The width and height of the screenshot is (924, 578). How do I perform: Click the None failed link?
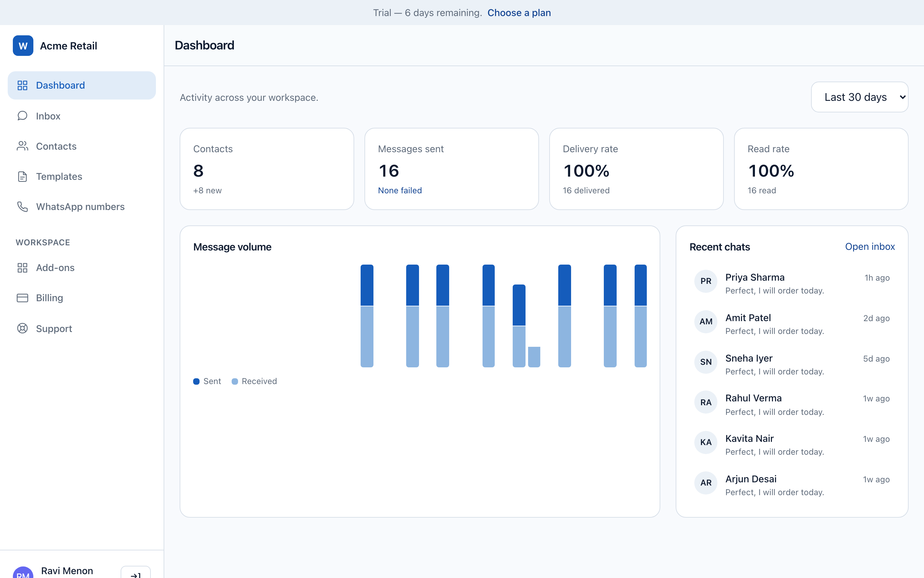(400, 190)
